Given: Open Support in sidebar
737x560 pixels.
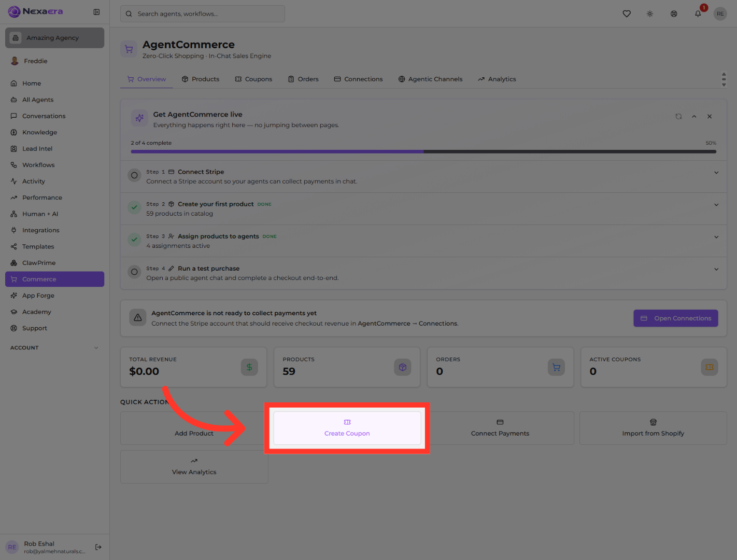Looking at the screenshot, I should pos(54,328).
